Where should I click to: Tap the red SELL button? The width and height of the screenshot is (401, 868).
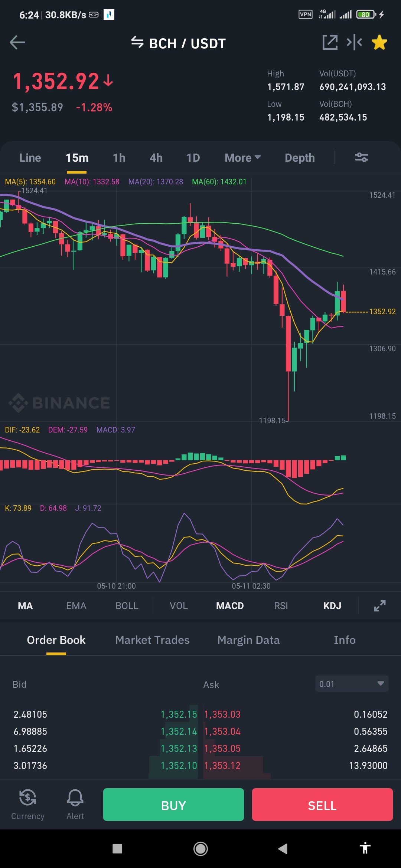[322, 805]
